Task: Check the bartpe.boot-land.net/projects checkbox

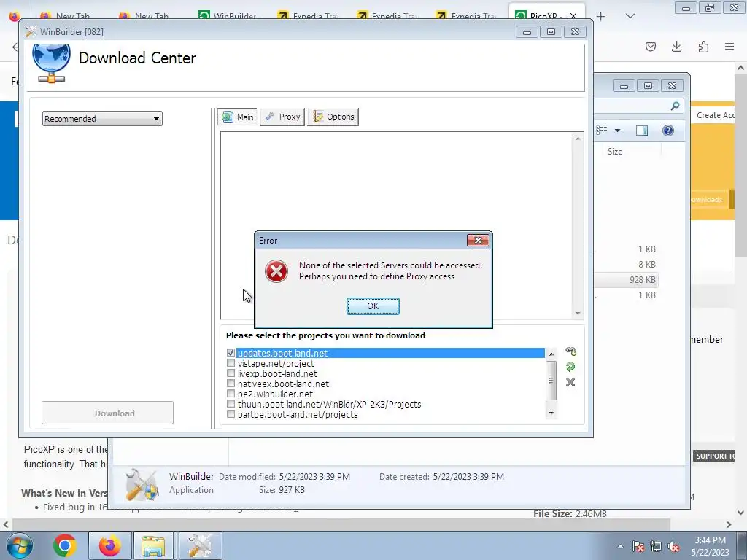Action: (x=231, y=414)
